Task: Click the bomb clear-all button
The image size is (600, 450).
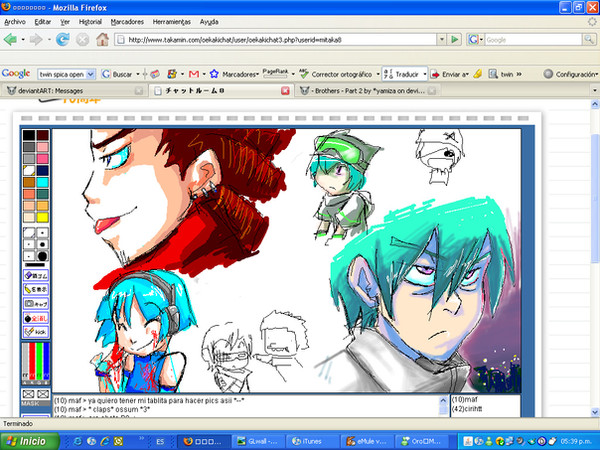Action: [36, 318]
